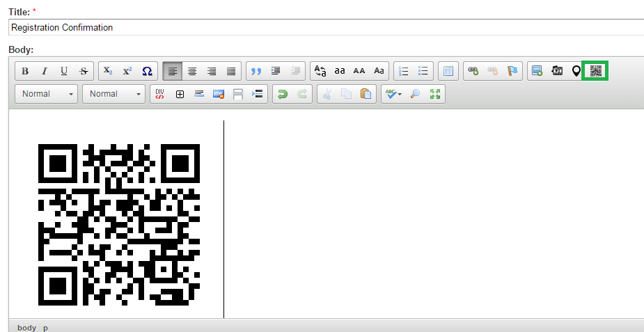Select the QR code image in the editor
Image resolution: width=644 pixels, height=332 pixels.
point(119,225)
